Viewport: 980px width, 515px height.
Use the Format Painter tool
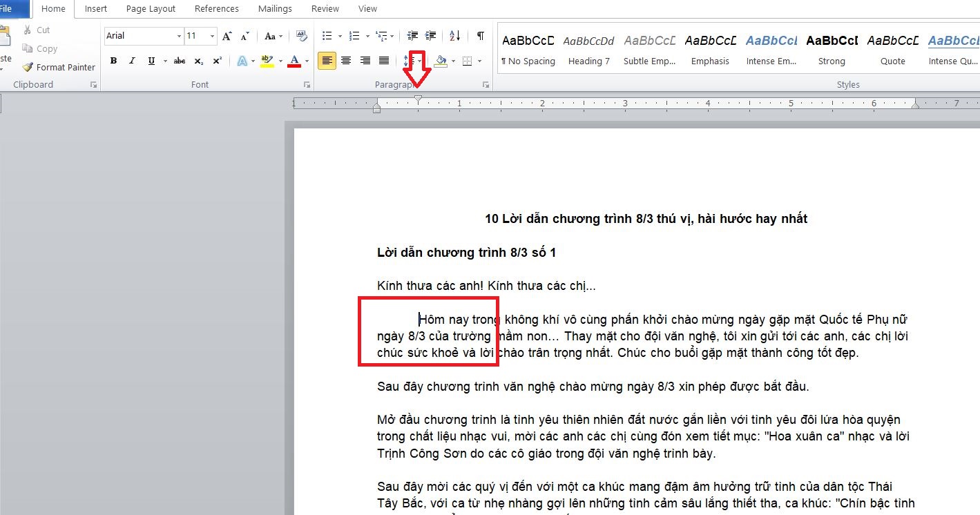point(58,67)
